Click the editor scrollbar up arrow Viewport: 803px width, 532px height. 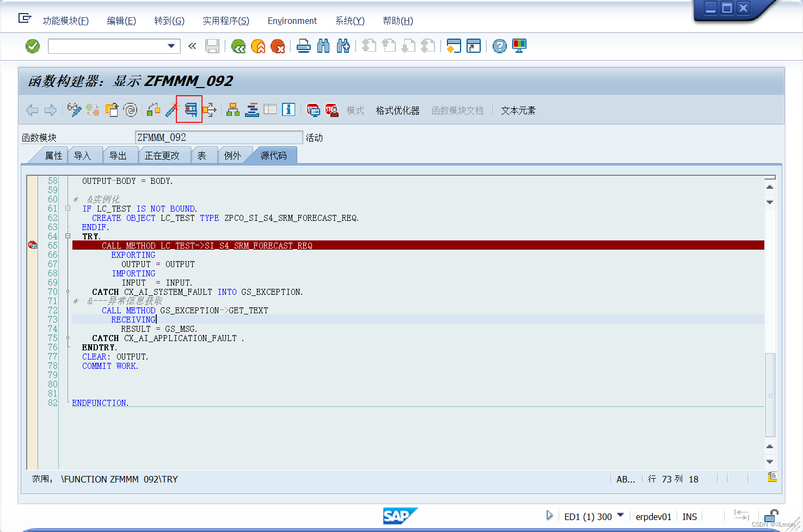pyautogui.click(x=770, y=187)
